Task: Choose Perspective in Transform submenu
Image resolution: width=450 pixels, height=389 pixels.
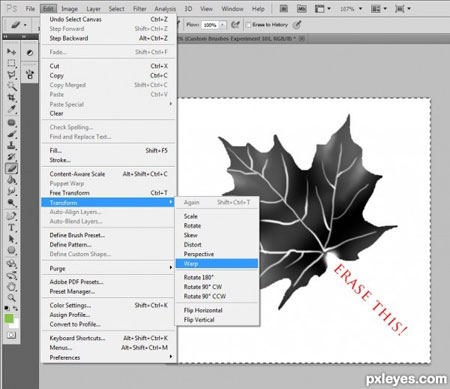Action: click(217, 254)
